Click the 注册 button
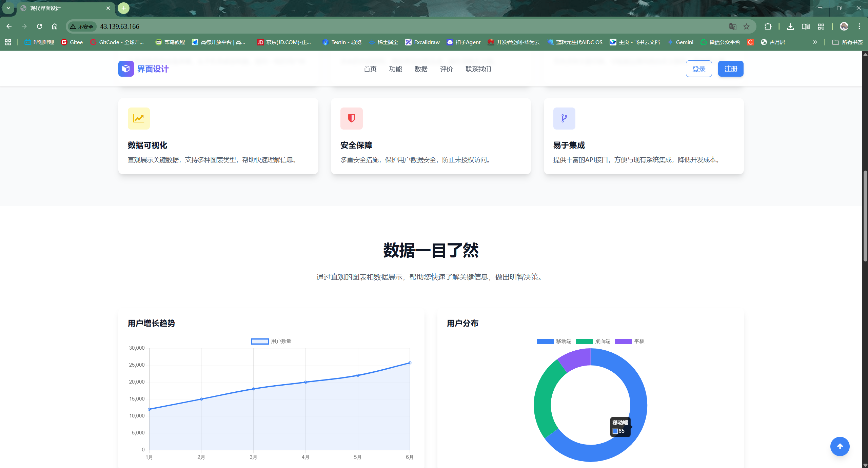This screenshot has width=868, height=468. click(730, 69)
